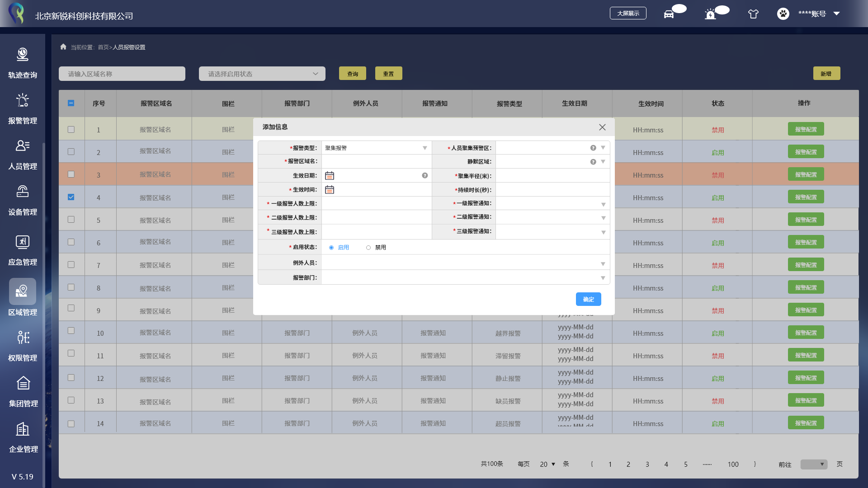This screenshot has width=868, height=488.
Task: Open calendar picker for 生效日期
Action: 330,176
